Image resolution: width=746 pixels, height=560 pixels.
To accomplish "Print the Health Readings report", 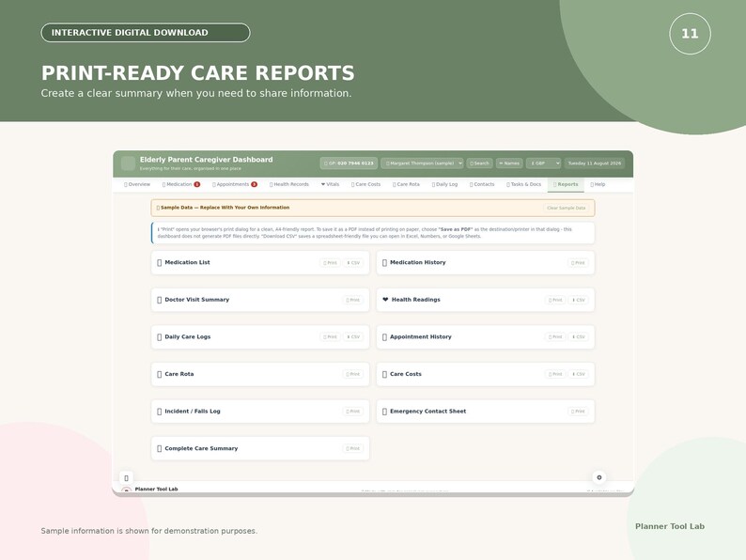I will coord(555,300).
